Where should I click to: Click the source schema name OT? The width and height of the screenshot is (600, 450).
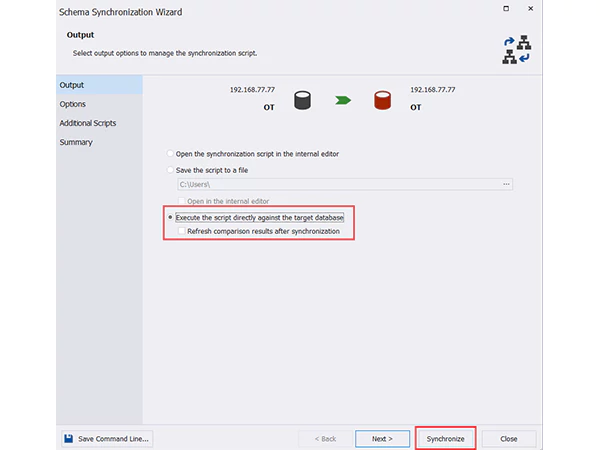(x=269, y=108)
